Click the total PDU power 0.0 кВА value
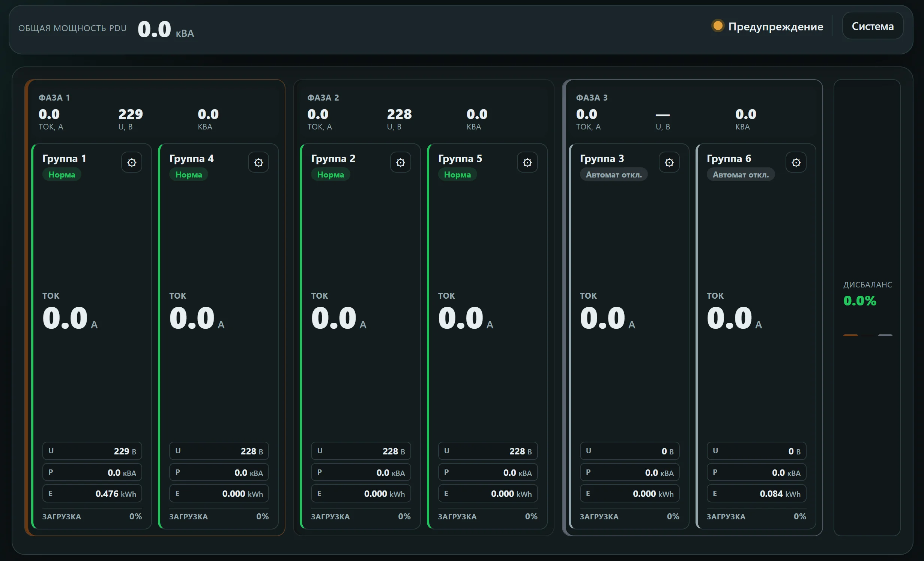 tap(165, 29)
